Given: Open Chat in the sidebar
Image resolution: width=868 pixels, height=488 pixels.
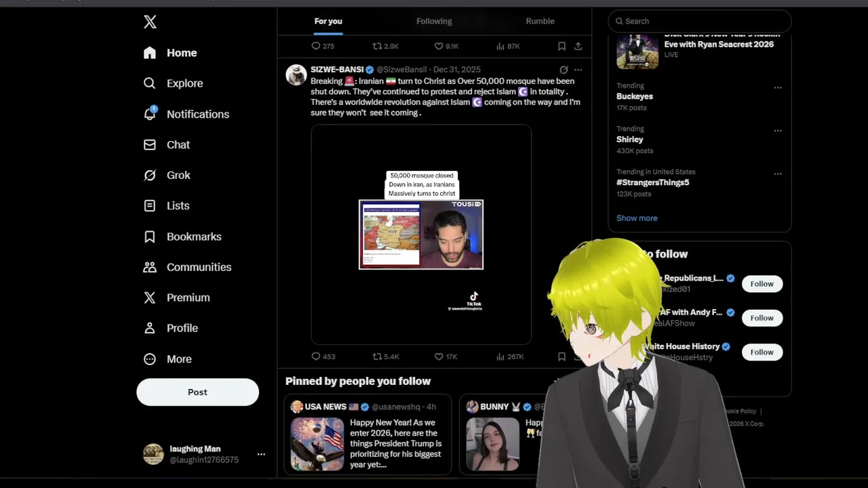Looking at the screenshot, I should pyautogui.click(x=167, y=144).
